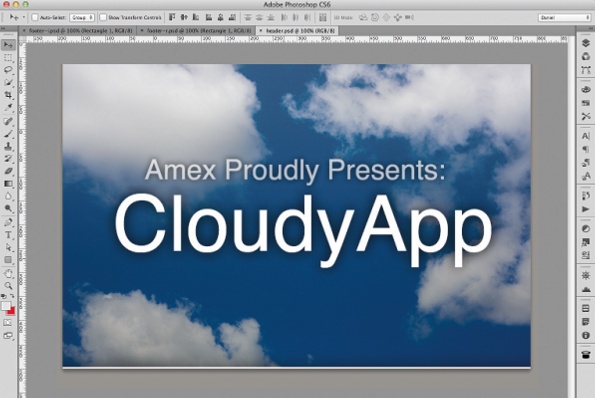Click Distribute Left Edges button
Viewport: 595px width, 398px height.
[284, 17]
